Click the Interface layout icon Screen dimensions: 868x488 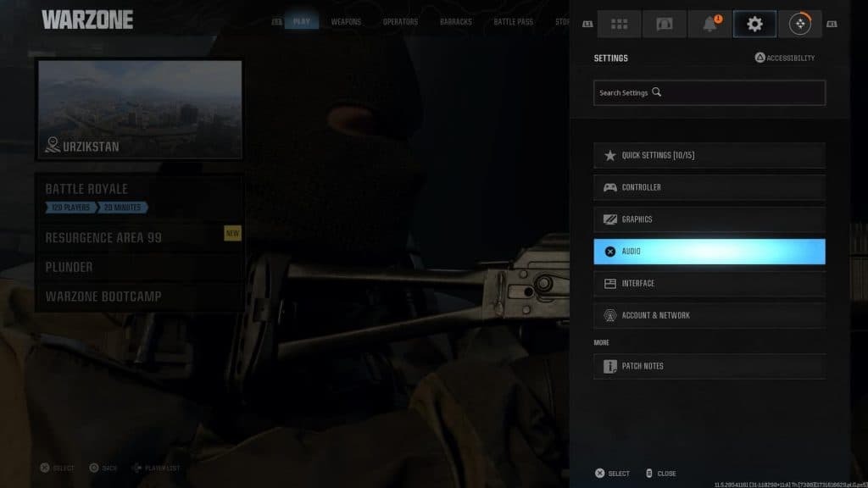tap(609, 284)
